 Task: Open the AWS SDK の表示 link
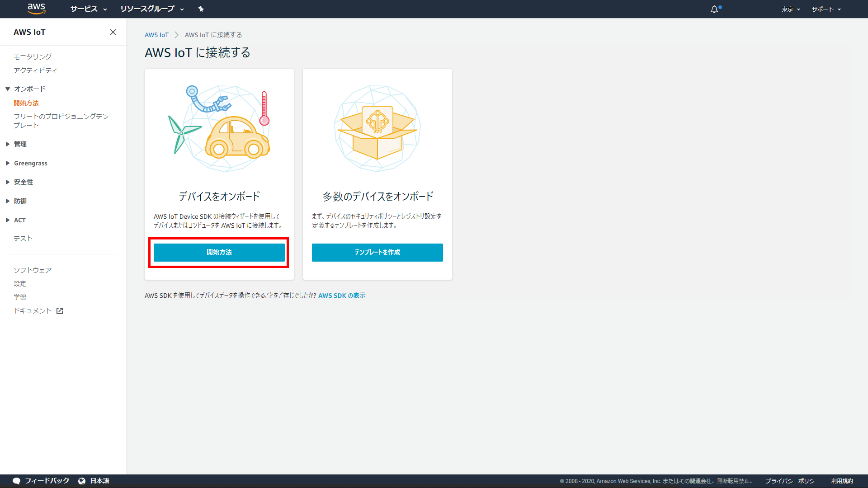click(342, 296)
